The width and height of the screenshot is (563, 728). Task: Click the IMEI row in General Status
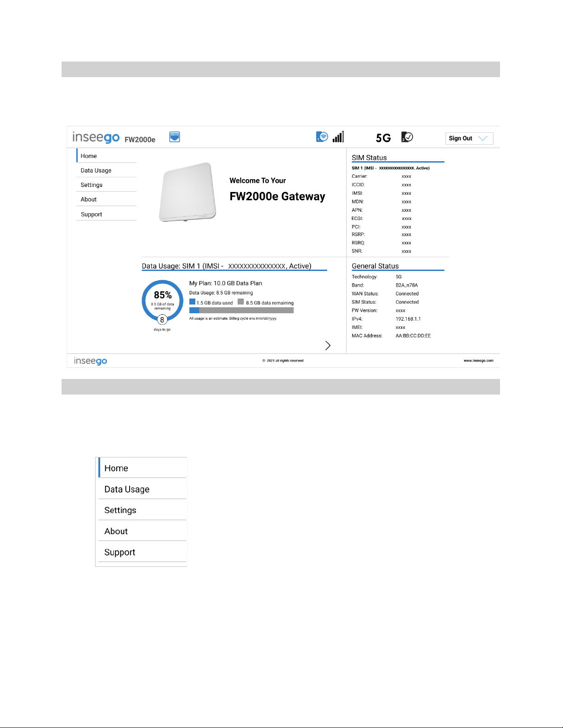point(379,327)
